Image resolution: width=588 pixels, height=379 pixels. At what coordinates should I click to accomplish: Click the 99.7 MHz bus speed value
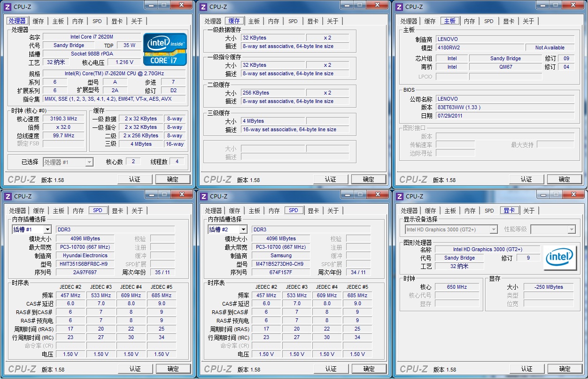tap(63, 135)
